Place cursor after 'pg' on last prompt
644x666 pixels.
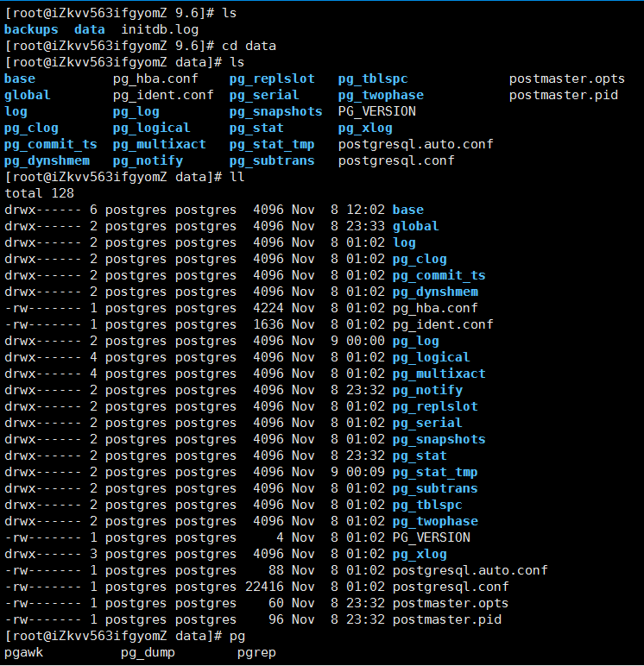[x=246, y=637]
